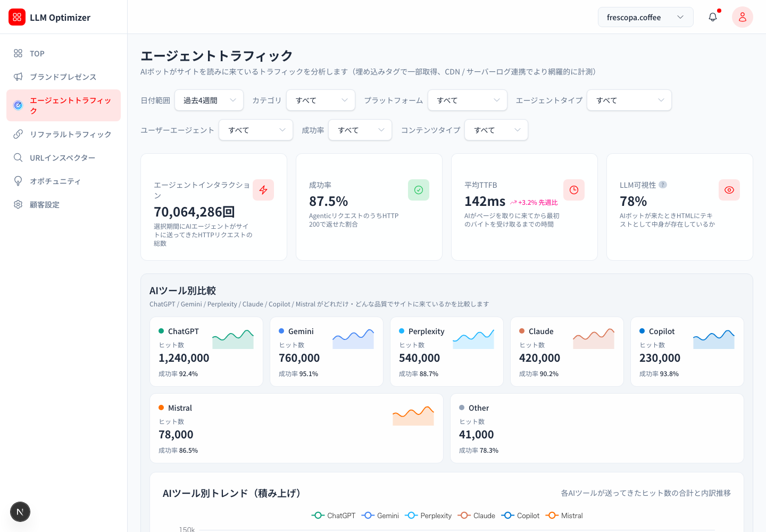Click the Claude orange-brown color dot
This screenshot has height=532, width=766.
click(522, 331)
